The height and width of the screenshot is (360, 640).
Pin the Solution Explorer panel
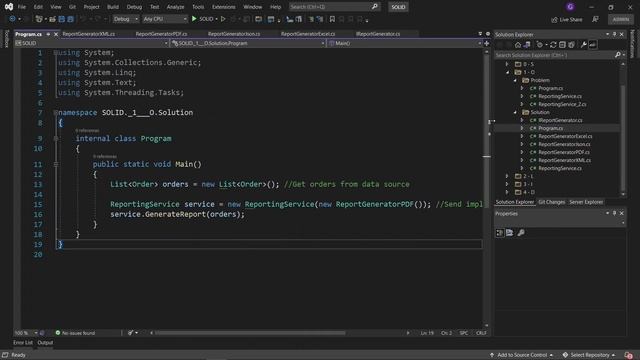pyautogui.click(x=614, y=34)
